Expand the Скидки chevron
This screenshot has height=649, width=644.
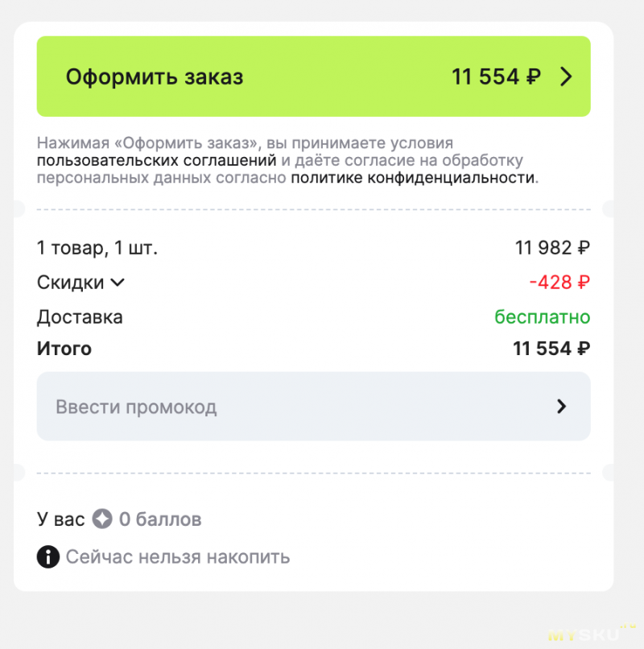click(118, 283)
